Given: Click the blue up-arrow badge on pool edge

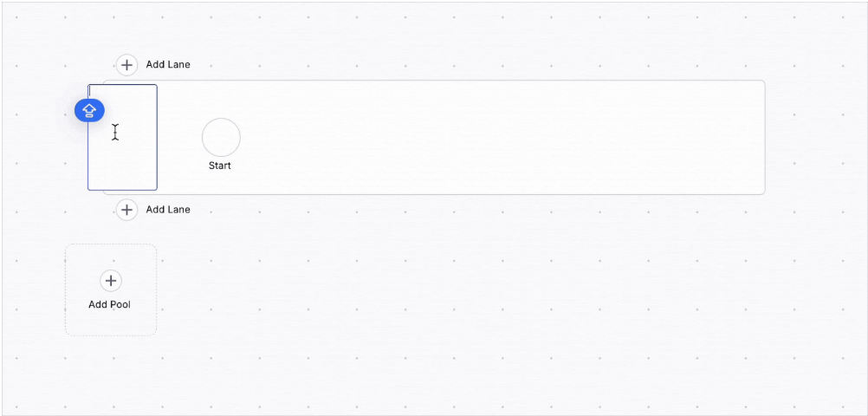Looking at the screenshot, I should pyautogui.click(x=90, y=111).
